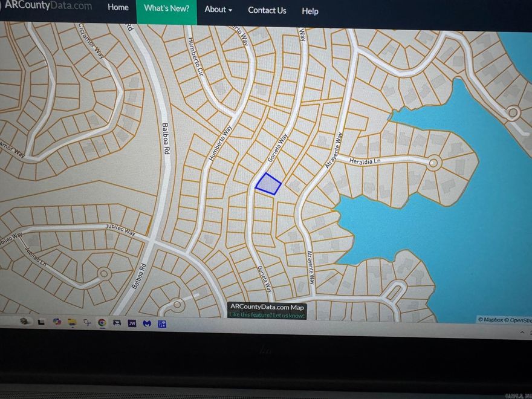Open the Snipping Tool from the taskbar
The height and width of the screenshot is (399, 532).
coord(87,323)
